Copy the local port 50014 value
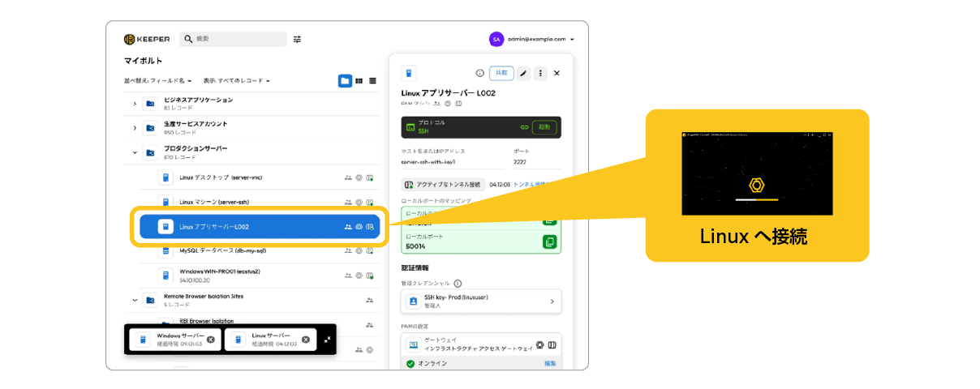The image size is (980, 389). [549, 242]
